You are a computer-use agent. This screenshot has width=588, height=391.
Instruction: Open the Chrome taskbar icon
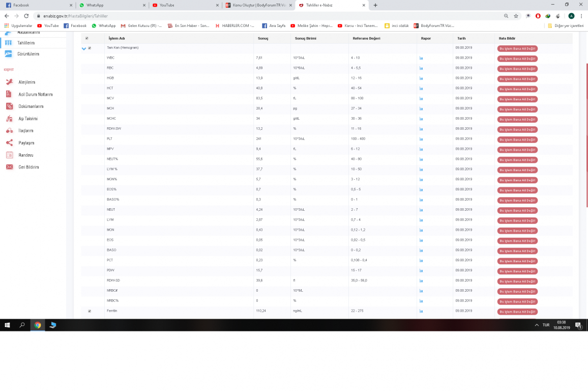pos(38,325)
